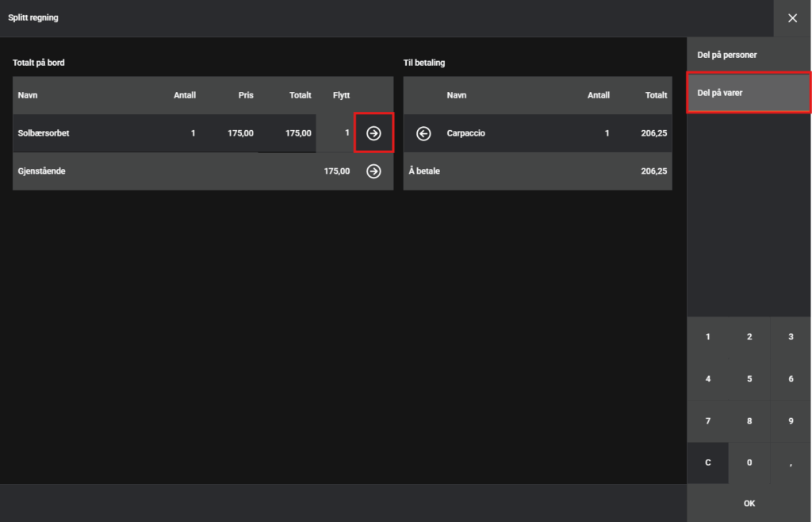Tap number 5 on the keypad

pyautogui.click(x=749, y=379)
